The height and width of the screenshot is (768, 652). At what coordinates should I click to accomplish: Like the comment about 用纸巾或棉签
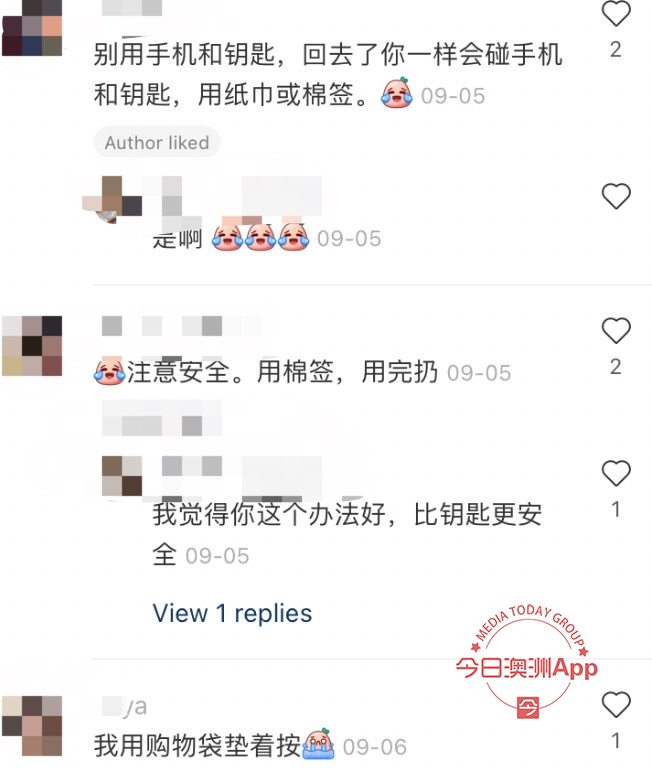(x=616, y=13)
